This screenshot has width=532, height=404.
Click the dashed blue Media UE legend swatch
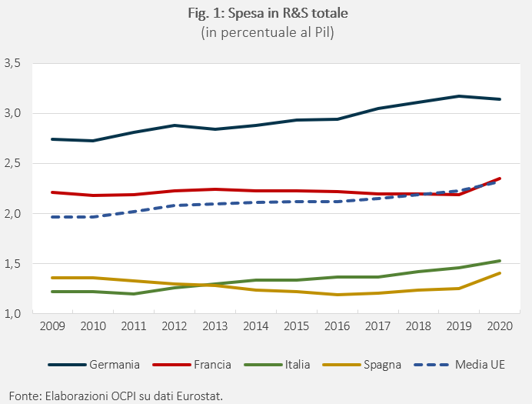pyautogui.click(x=433, y=365)
